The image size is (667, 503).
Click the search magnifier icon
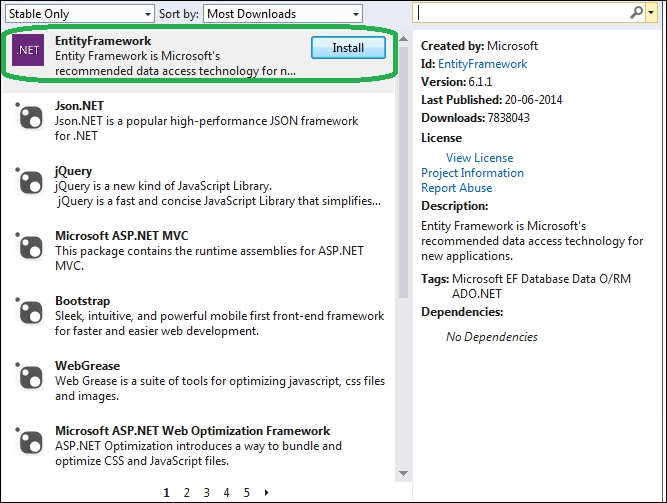pyautogui.click(x=636, y=13)
